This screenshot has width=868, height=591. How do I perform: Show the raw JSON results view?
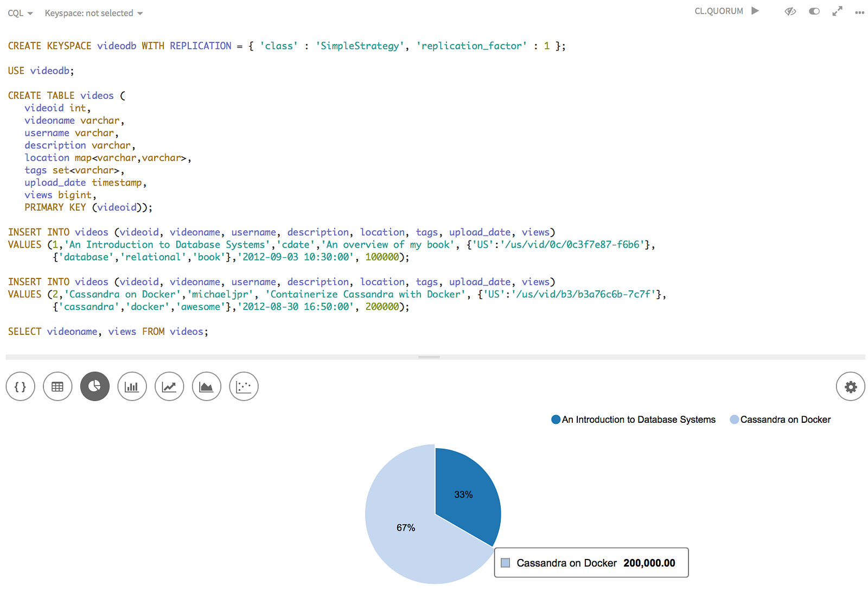pyautogui.click(x=21, y=386)
